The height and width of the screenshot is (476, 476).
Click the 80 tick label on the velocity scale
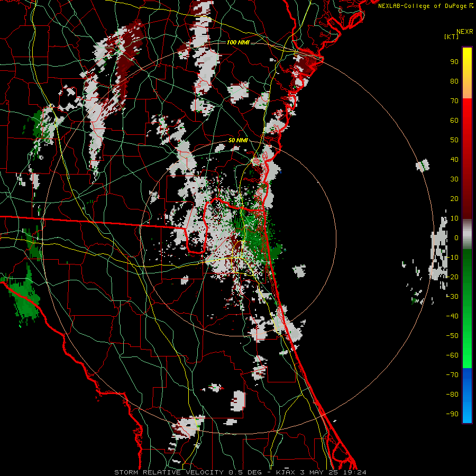454,81
